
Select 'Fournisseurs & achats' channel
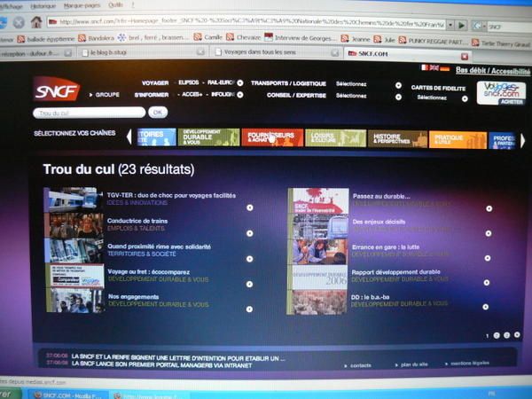272,137
